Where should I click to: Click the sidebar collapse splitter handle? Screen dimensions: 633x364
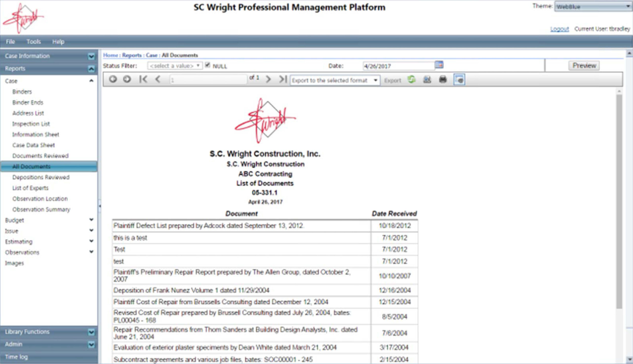pos(100,206)
